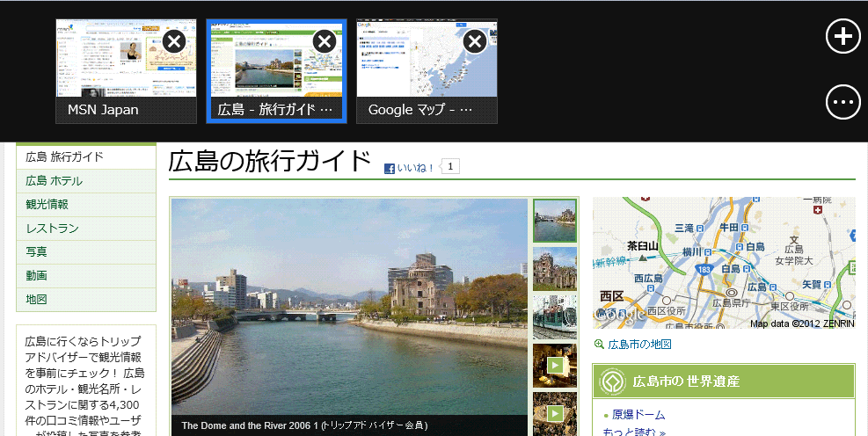Open 広島 ホテル in sidebar
The height and width of the screenshot is (436, 868).
(x=55, y=181)
